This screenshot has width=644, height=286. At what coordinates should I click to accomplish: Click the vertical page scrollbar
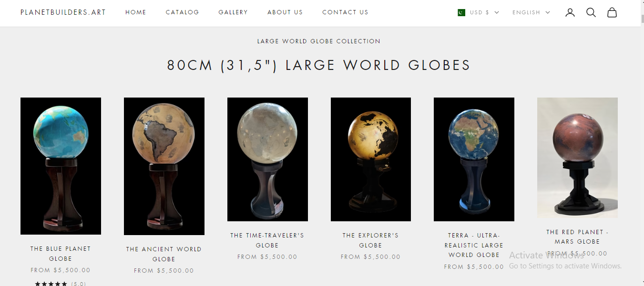[642, 143]
